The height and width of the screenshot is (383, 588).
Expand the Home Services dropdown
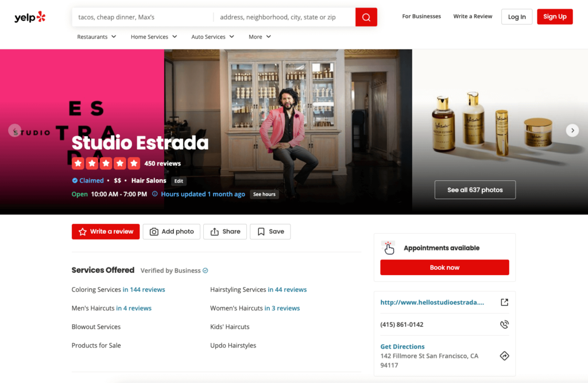pyautogui.click(x=154, y=37)
